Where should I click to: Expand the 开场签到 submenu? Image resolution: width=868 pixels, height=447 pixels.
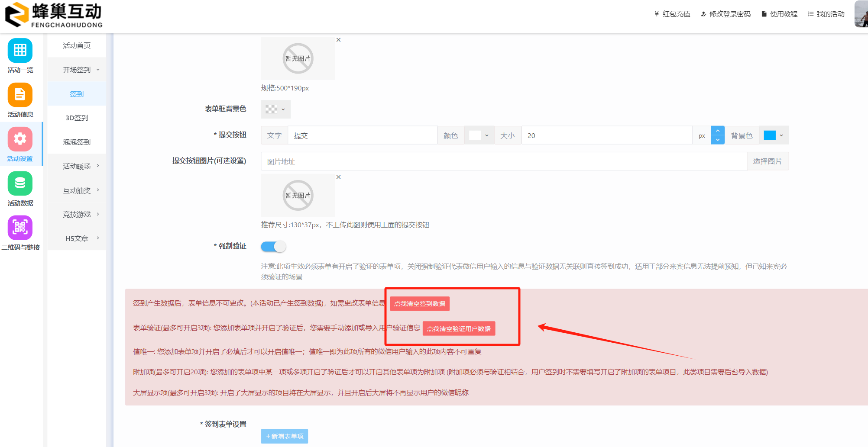point(77,70)
